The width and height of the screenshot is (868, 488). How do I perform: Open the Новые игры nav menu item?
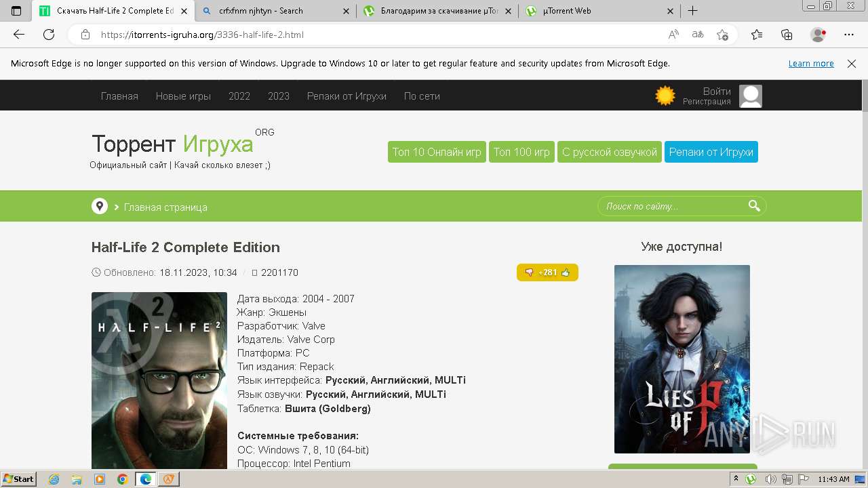183,96
